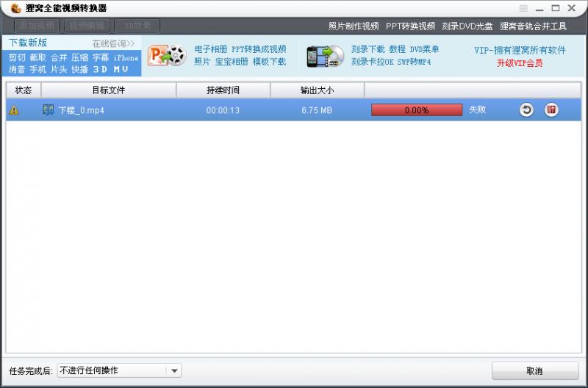Open 刻录DVD光盘 in the top menu
588x388 pixels.
pyautogui.click(x=467, y=26)
